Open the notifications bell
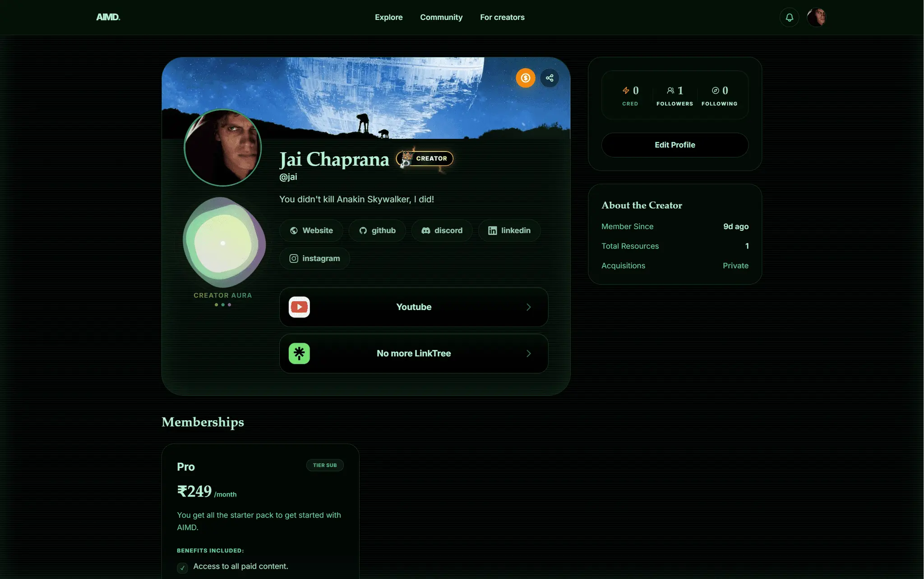924x579 pixels. [789, 18]
